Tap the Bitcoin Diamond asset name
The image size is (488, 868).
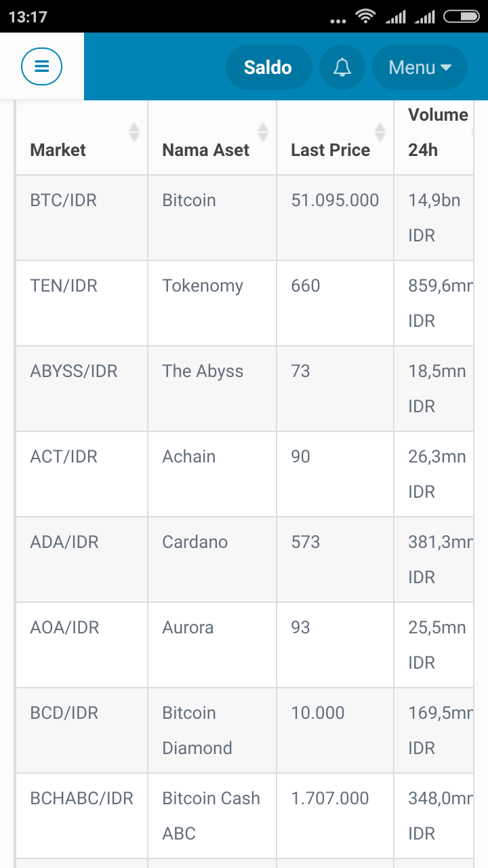(197, 730)
